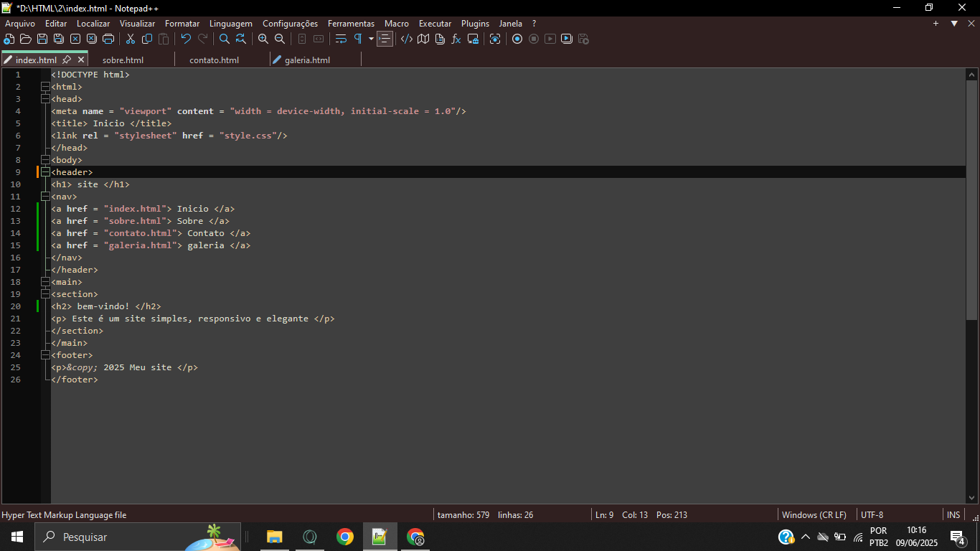Click the Print icon in the toolbar
980x551 pixels.
[108, 39]
